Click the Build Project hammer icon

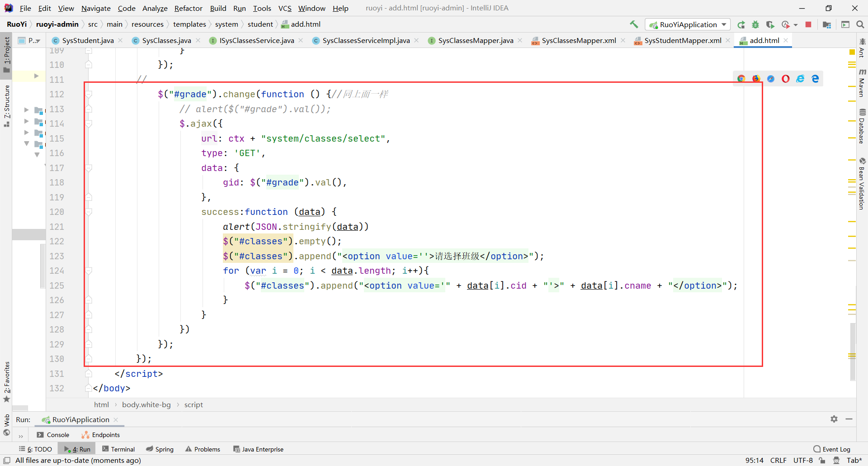coord(634,24)
